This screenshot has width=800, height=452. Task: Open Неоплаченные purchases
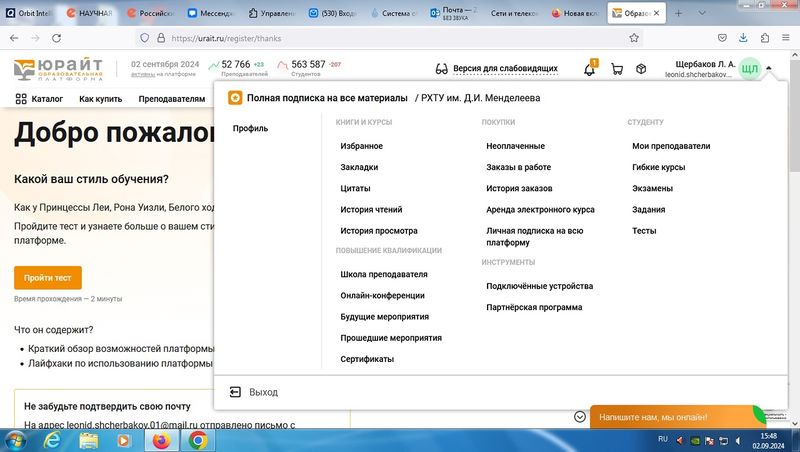pyautogui.click(x=515, y=146)
